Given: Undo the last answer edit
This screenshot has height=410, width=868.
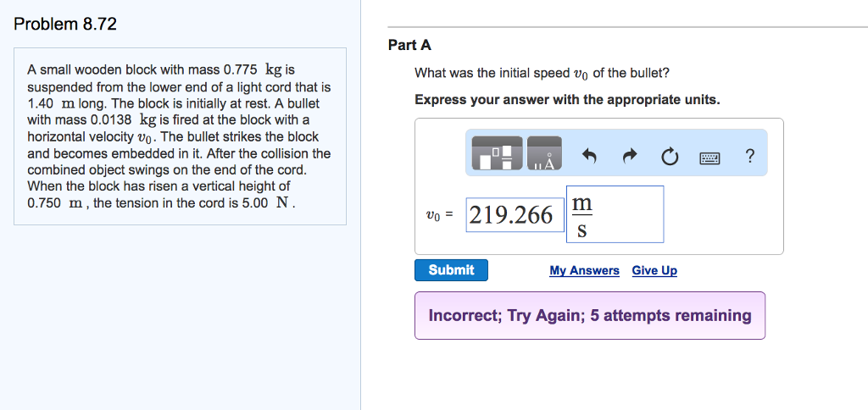Looking at the screenshot, I should (x=590, y=157).
